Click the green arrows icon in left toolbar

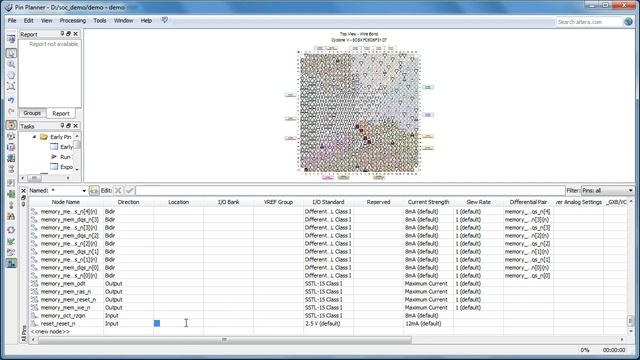pos(11,194)
